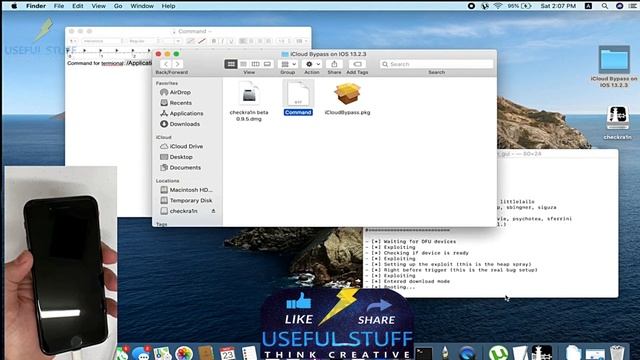Viewport: 640px width, 360px height.
Task: Toggle italic in the TextEdit toolbar
Action: click(222, 41)
